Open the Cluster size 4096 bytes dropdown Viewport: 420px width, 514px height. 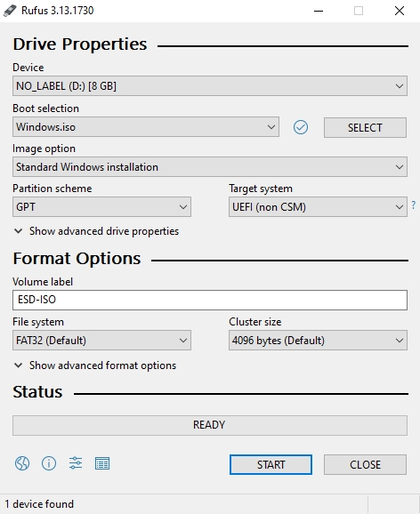(318, 341)
